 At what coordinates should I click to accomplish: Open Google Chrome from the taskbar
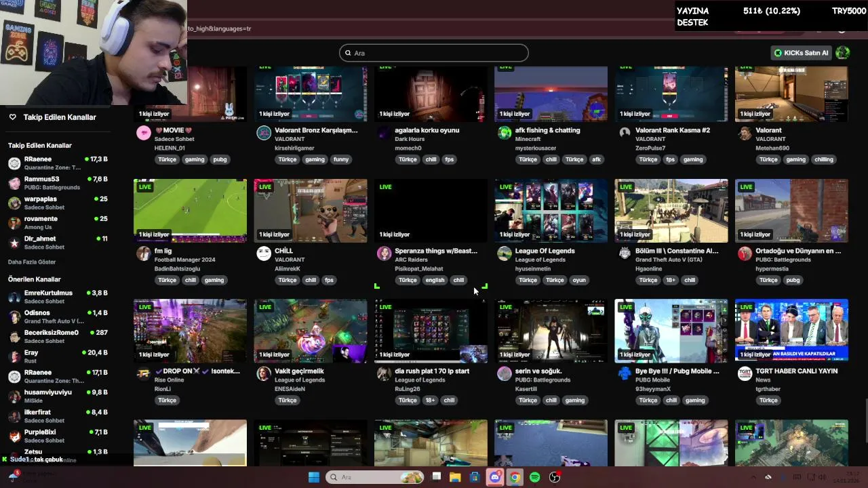coord(515,477)
